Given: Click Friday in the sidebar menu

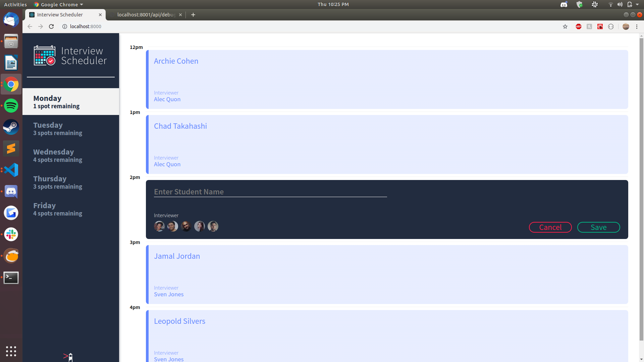Looking at the screenshot, I should click(x=44, y=205).
